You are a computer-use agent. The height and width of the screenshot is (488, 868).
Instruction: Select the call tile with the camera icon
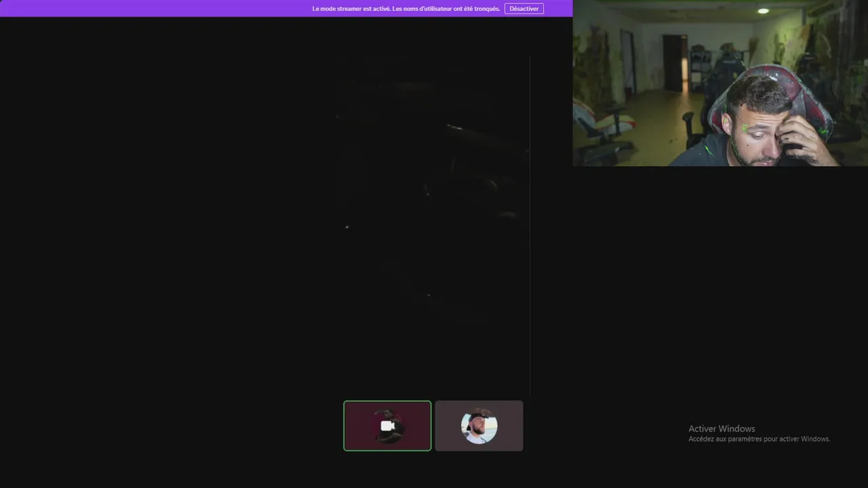pos(387,426)
